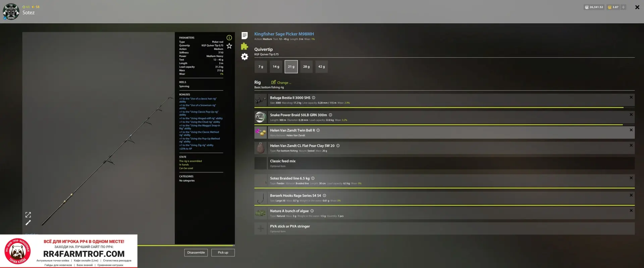Open the gear settings tab
The width and height of the screenshot is (644, 268).
pyautogui.click(x=245, y=57)
